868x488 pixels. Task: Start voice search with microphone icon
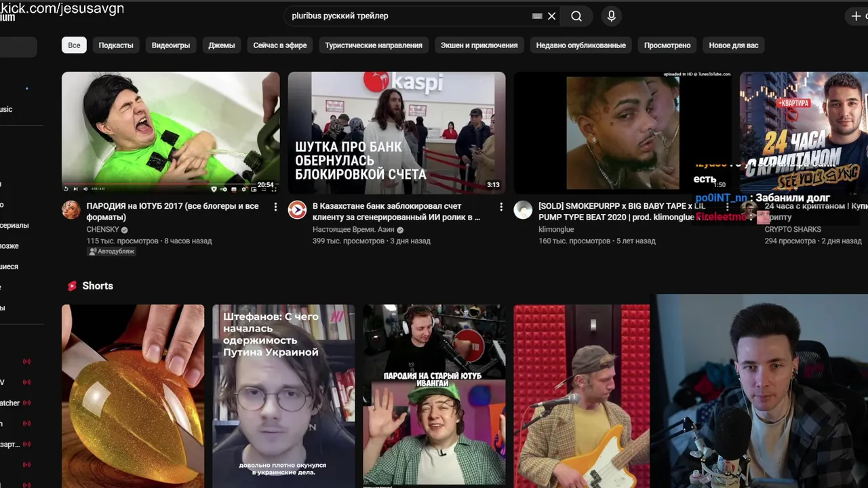[611, 16]
